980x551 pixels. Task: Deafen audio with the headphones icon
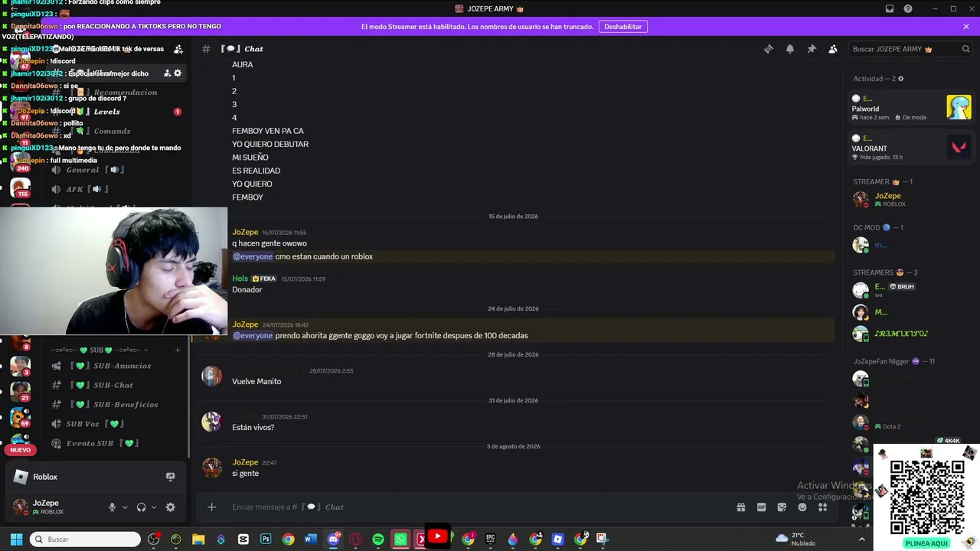(x=141, y=507)
